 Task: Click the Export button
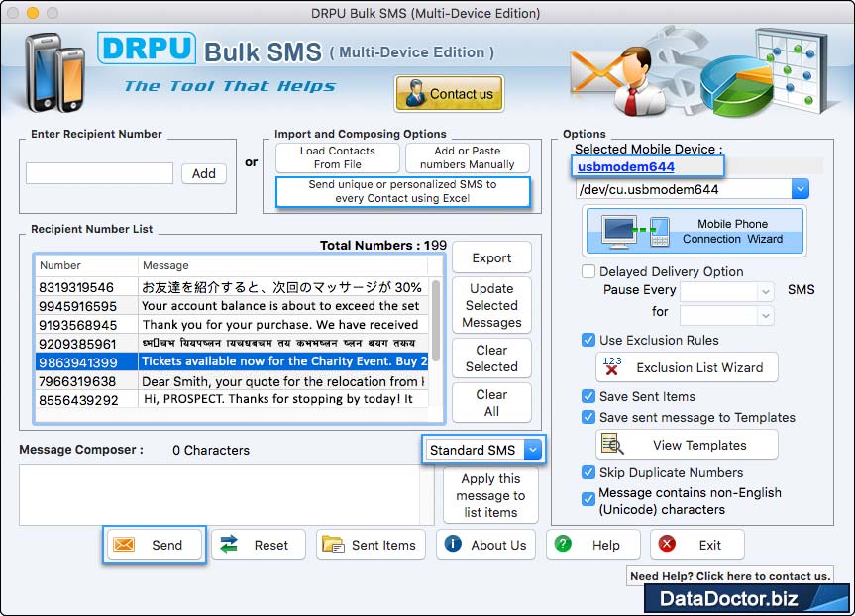coord(491,257)
